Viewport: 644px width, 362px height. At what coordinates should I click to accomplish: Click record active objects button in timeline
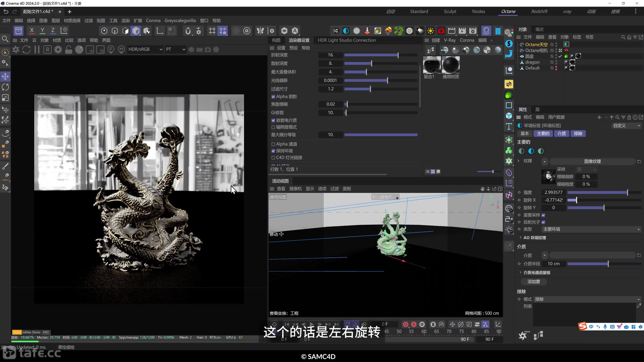406,324
